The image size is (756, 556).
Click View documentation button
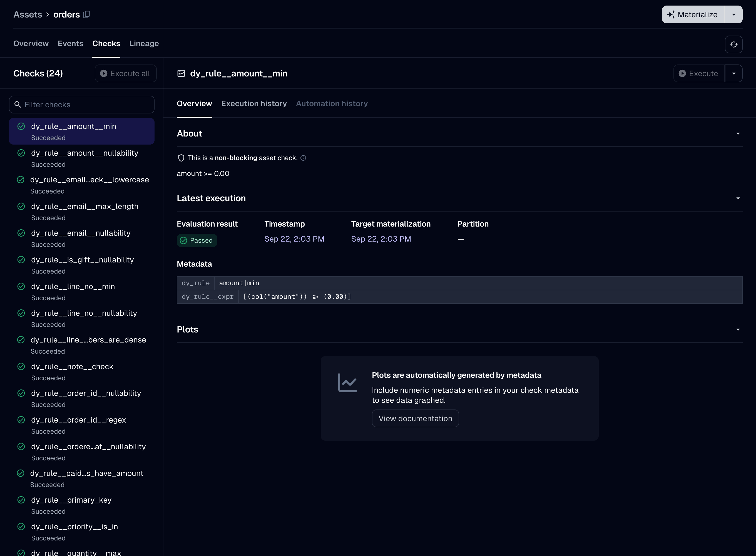pos(415,418)
